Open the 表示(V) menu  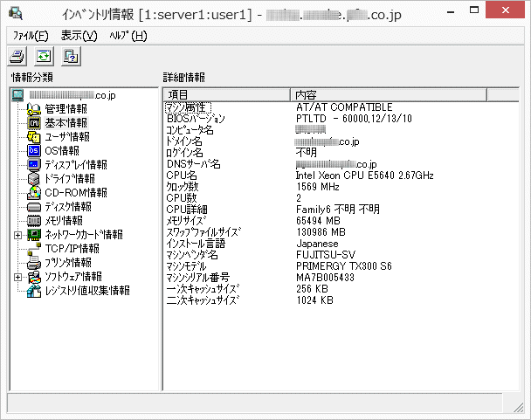pyautogui.click(x=79, y=36)
